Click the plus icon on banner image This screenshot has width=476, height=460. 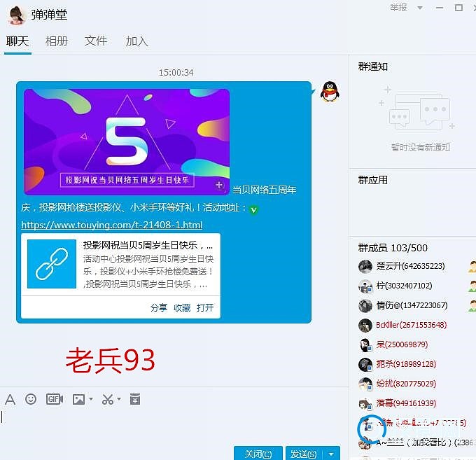pyautogui.click(x=219, y=186)
